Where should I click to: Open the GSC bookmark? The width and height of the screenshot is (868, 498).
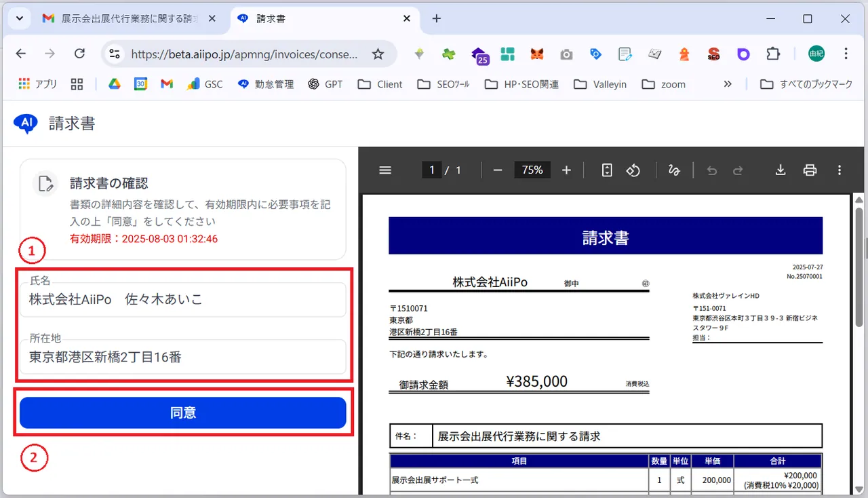tap(205, 84)
